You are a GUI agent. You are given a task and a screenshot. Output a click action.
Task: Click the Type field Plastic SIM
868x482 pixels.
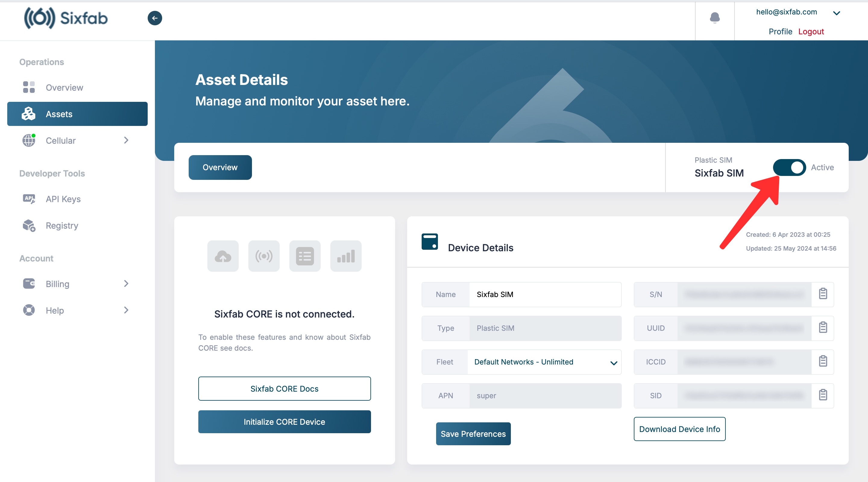pos(545,328)
